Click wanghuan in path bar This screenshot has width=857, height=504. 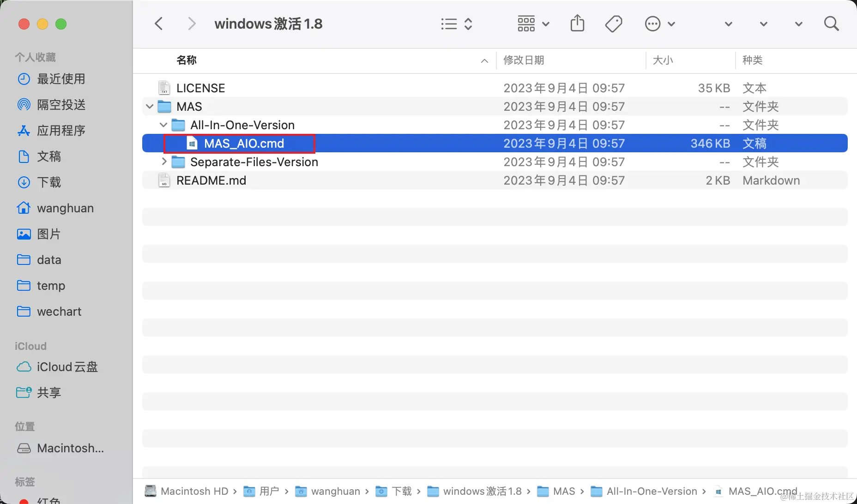[x=336, y=491]
